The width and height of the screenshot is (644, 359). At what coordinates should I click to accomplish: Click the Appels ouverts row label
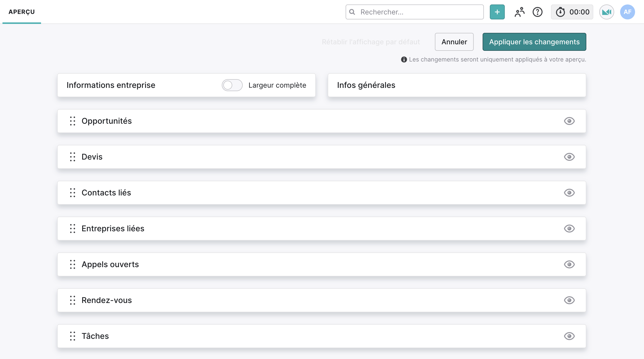tap(110, 264)
